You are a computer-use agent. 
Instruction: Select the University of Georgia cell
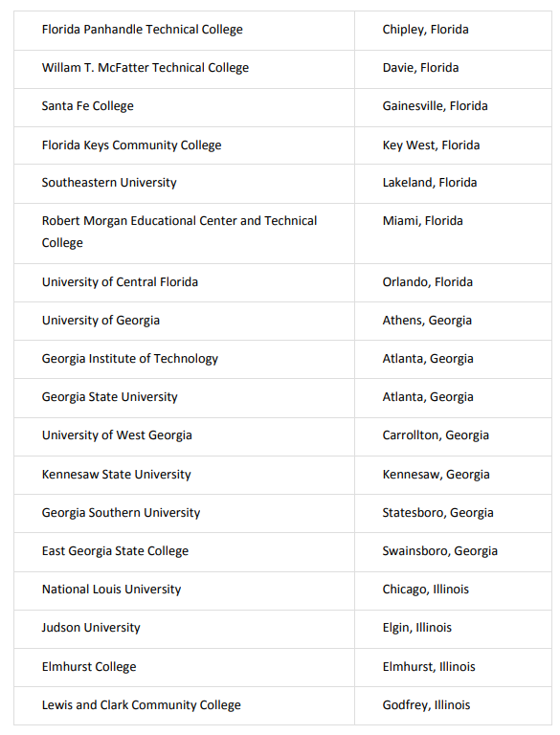184,322
